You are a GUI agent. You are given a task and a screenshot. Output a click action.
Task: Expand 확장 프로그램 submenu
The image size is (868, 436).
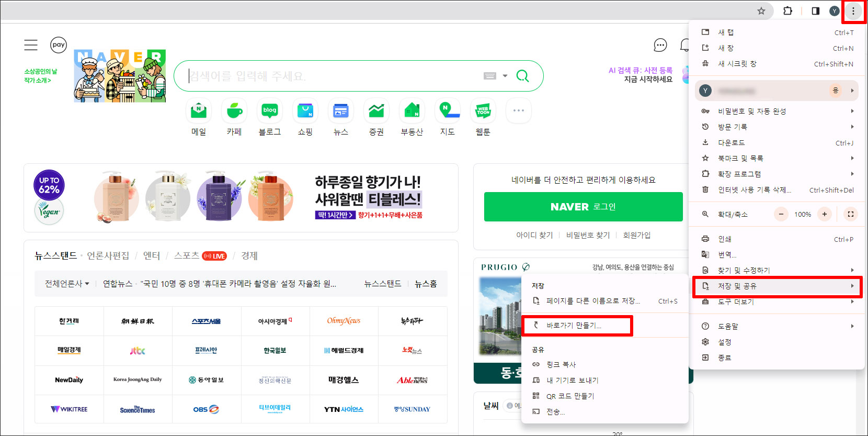778,174
